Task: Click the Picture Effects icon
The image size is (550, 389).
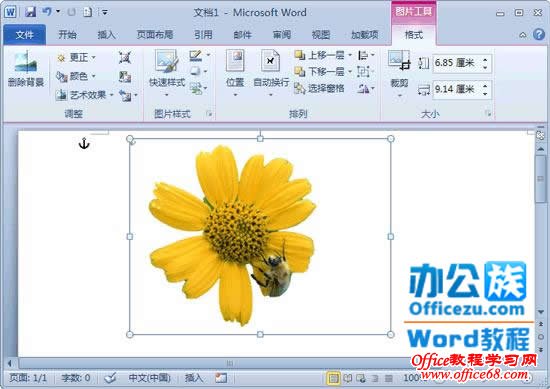Action: pyautogui.click(x=195, y=72)
